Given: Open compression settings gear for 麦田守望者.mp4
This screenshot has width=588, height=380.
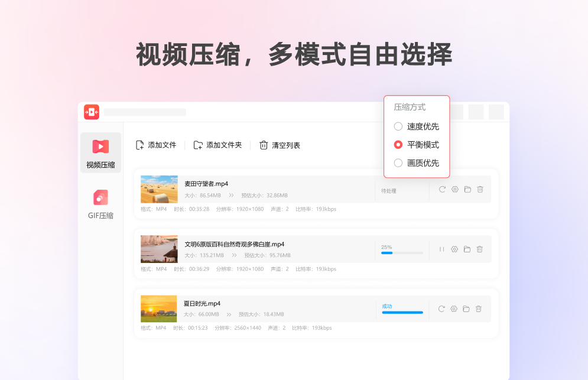Looking at the screenshot, I should tap(454, 189).
